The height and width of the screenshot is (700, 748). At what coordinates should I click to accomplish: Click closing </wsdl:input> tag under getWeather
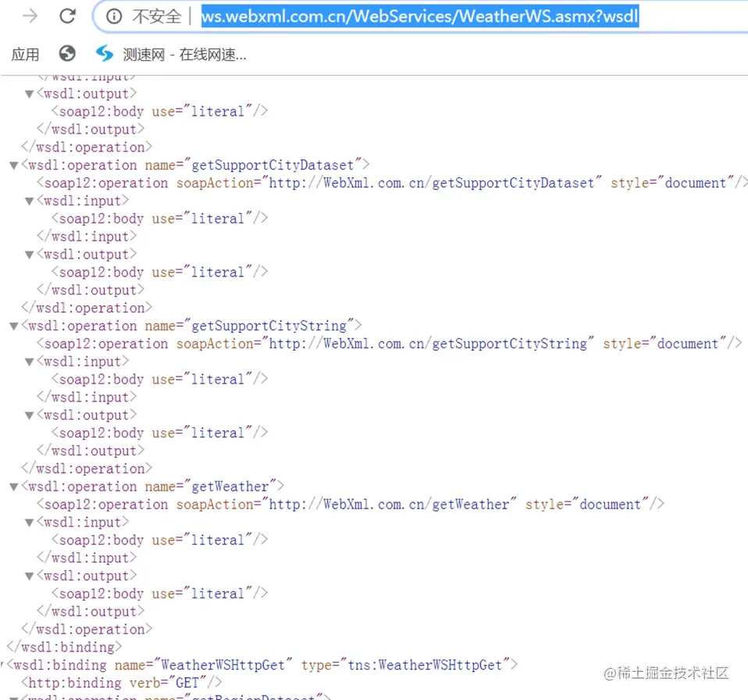(x=87, y=558)
